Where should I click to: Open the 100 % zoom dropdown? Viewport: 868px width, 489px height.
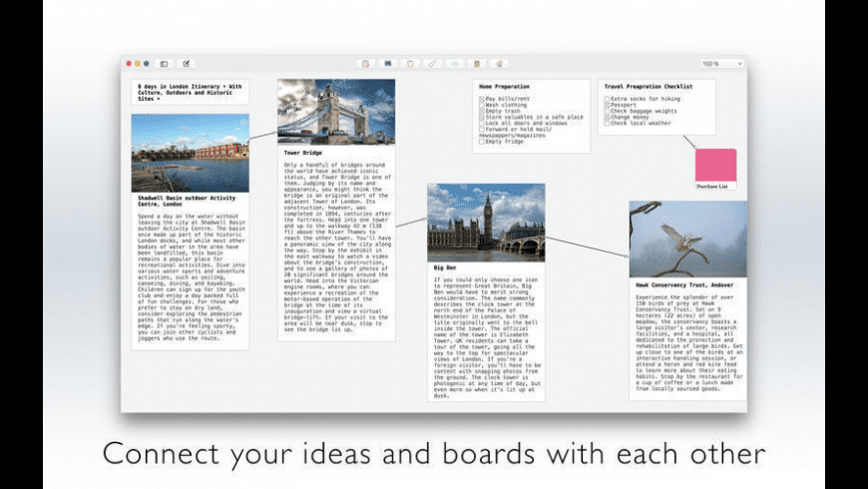[x=722, y=64]
